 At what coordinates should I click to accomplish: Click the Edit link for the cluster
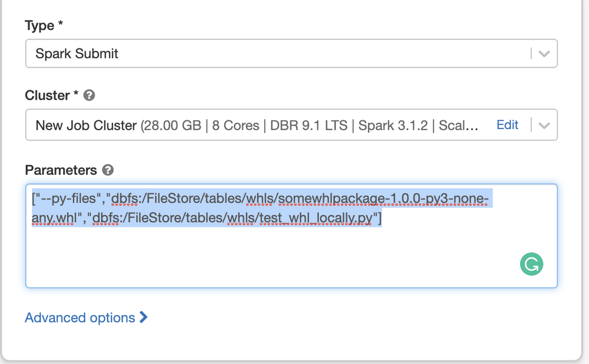tap(507, 125)
